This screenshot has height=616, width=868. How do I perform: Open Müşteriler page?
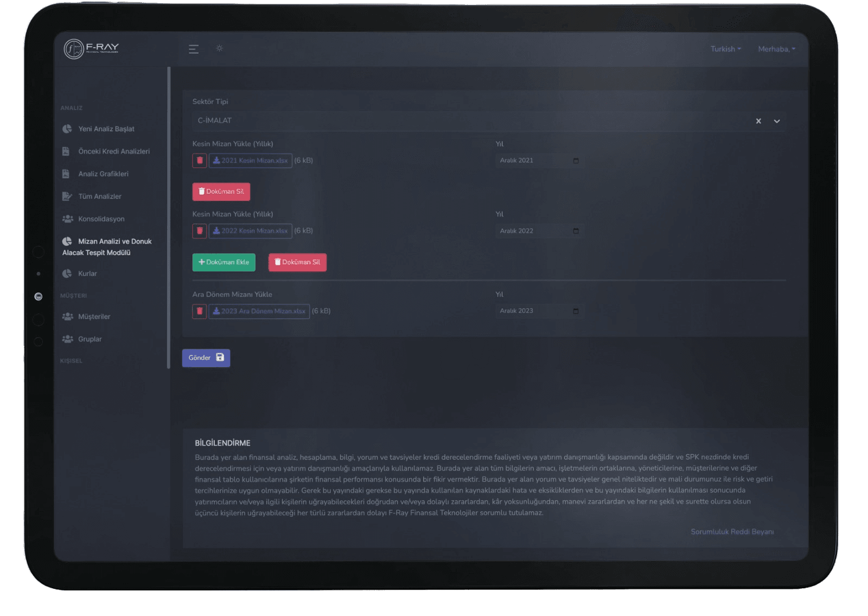[x=94, y=316]
